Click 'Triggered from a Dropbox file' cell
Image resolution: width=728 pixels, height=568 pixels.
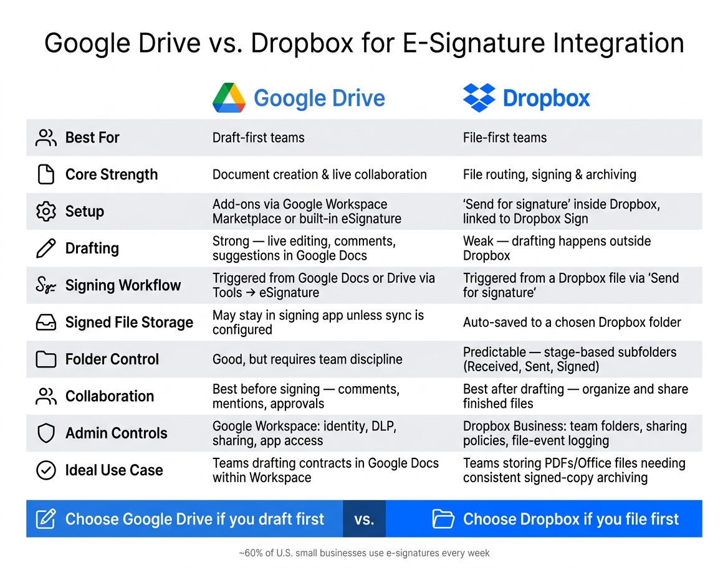570,285
